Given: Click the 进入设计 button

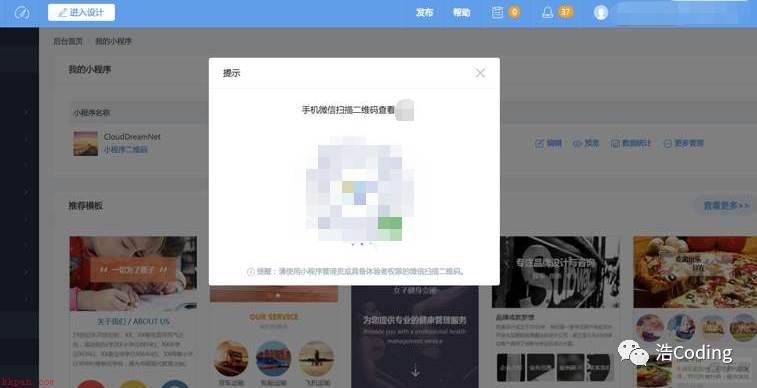Looking at the screenshot, I should tap(82, 13).
